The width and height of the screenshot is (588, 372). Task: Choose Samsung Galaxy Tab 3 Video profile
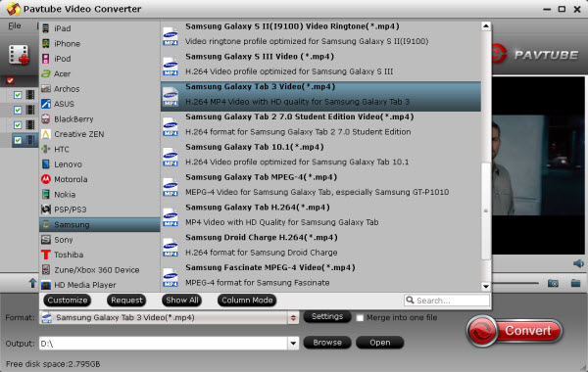pos(320,96)
